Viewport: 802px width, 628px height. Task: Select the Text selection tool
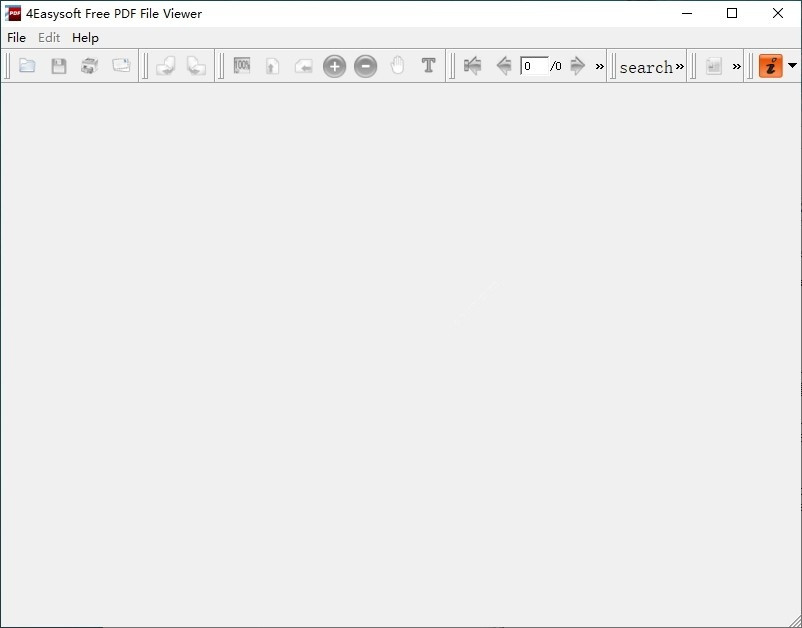pyautogui.click(x=428, y=66)
